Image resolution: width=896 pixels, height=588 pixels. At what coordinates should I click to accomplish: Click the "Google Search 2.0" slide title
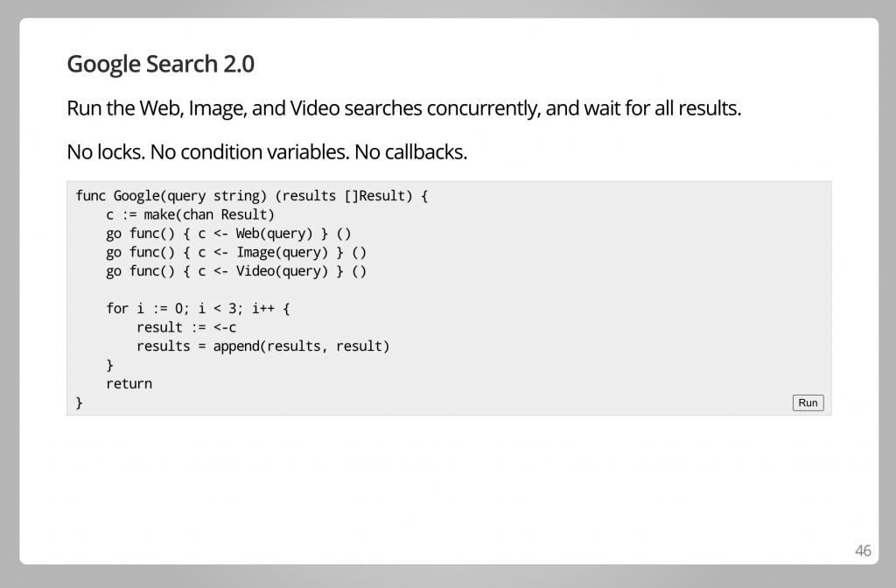click(160, 64)
